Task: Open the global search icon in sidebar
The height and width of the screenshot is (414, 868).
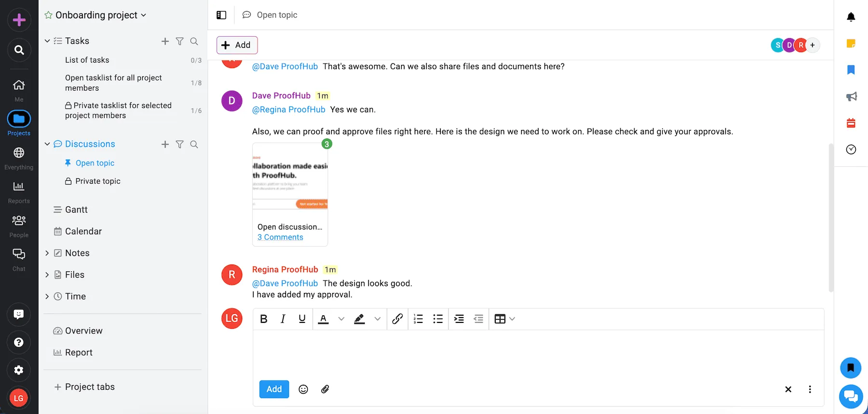Action: (x=19, y=50)
